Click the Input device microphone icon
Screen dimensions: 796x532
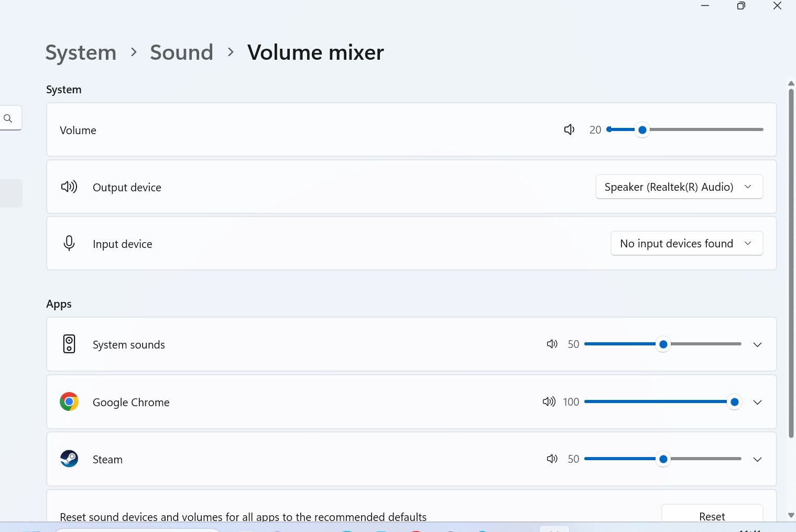click(69, 243)
